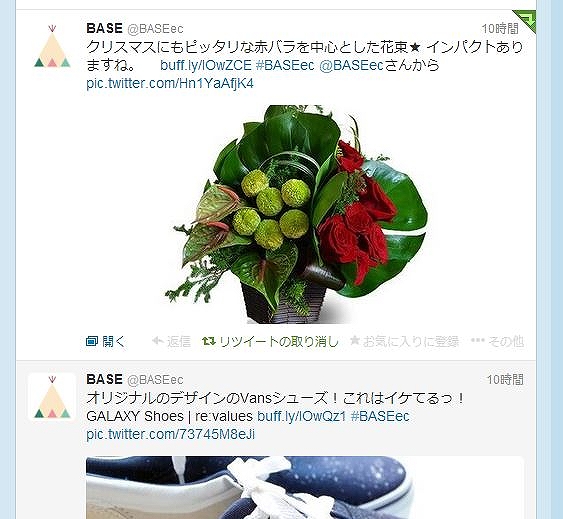Click the #BASEec hashtag in the shoes tweet
The height and width of the screenshot is (519, 563).
(x=380, y=416)
